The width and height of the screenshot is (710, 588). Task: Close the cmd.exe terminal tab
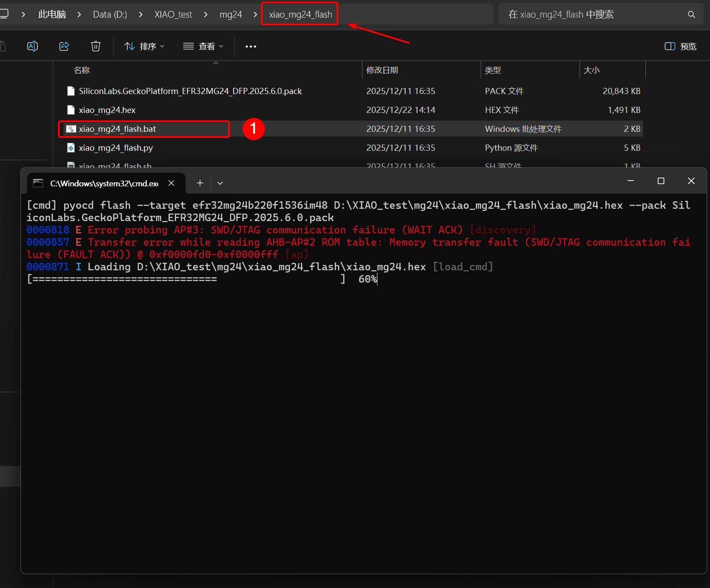pyautogui.click(x=171, y=183)
